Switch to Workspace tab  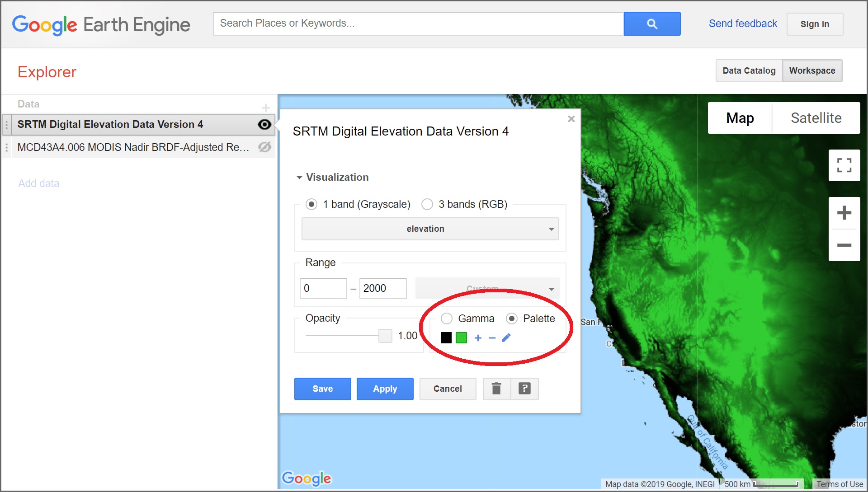point(812,71)
